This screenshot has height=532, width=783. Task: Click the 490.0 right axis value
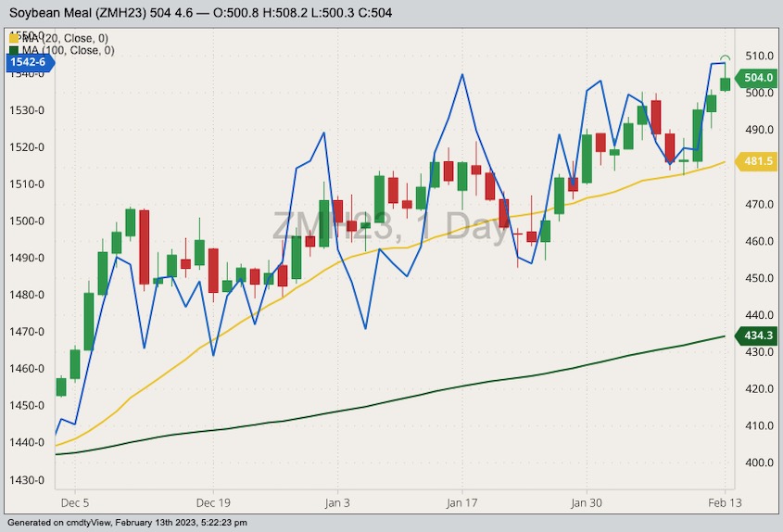tap(760, 130)
